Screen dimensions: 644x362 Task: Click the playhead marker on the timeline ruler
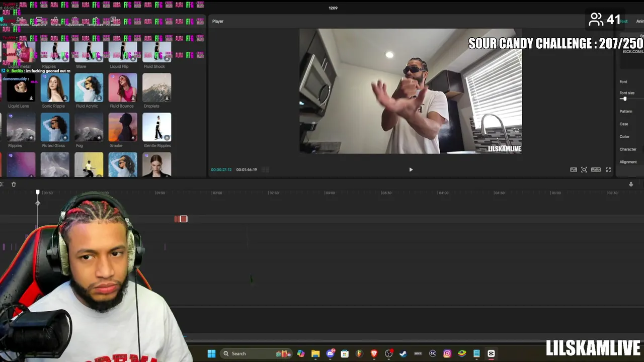38,193
